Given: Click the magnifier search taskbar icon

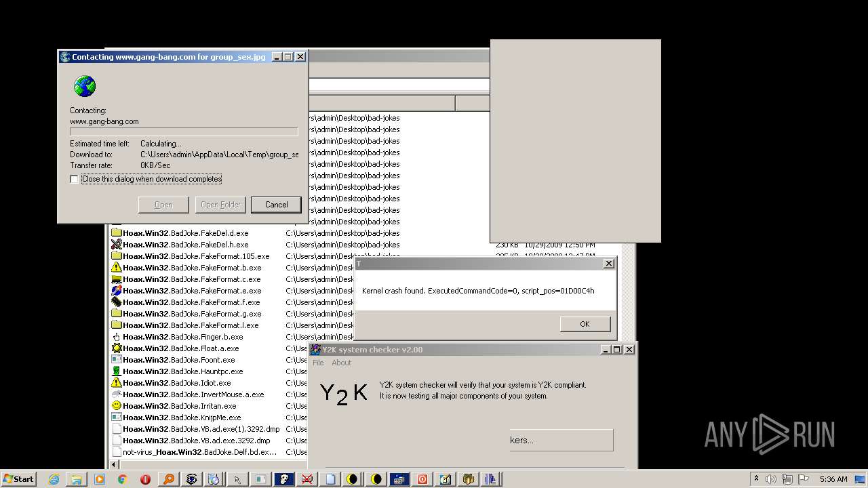Looking at the screenshot, I should 168,479.
